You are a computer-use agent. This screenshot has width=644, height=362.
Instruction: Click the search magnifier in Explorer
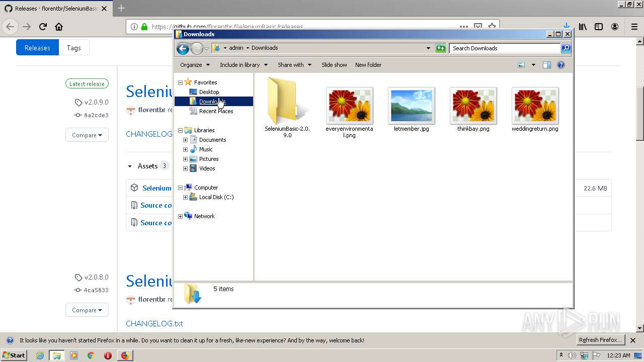click(566, 48)
